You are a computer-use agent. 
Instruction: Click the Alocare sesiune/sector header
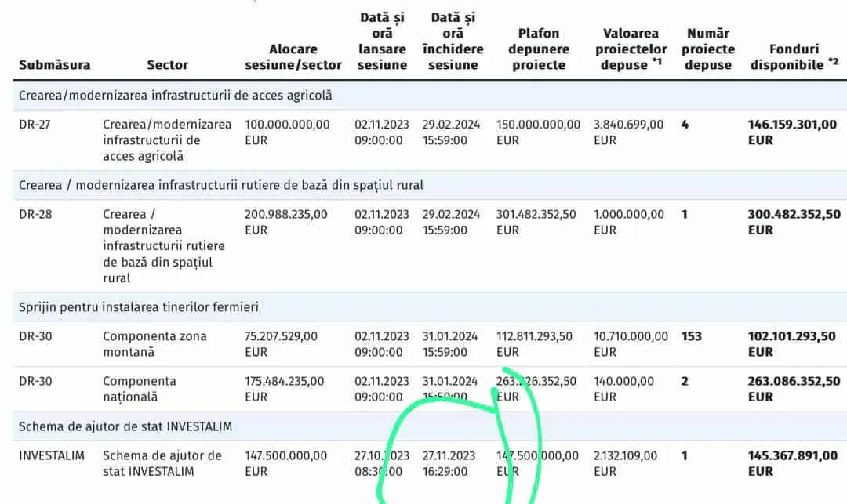point(293,57)
